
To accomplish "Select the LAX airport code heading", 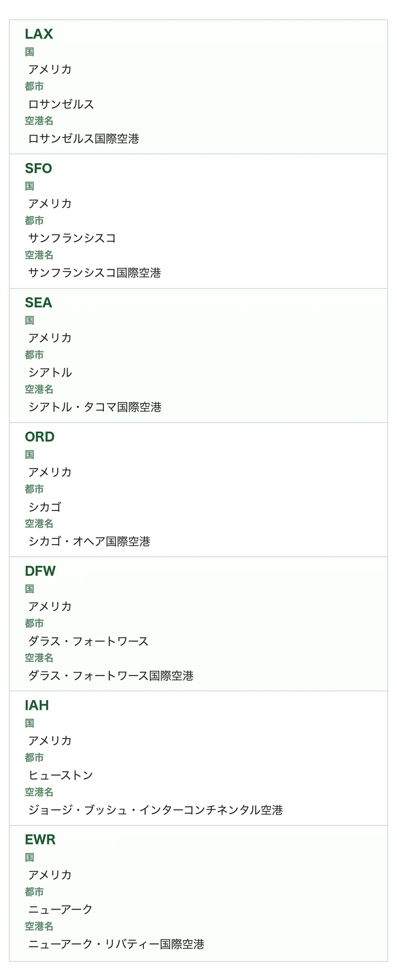I will [39, 34].
